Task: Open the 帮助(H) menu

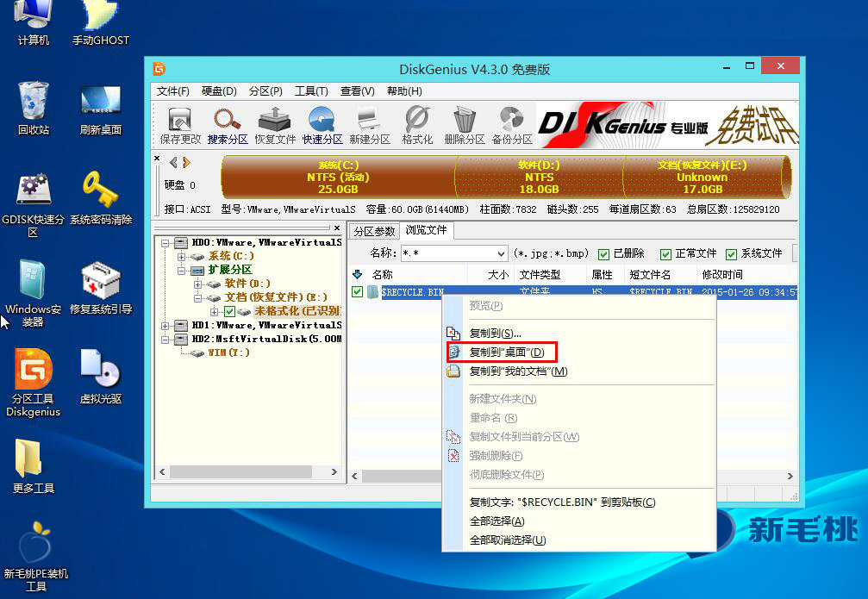Action: click(x=404, y=90)
